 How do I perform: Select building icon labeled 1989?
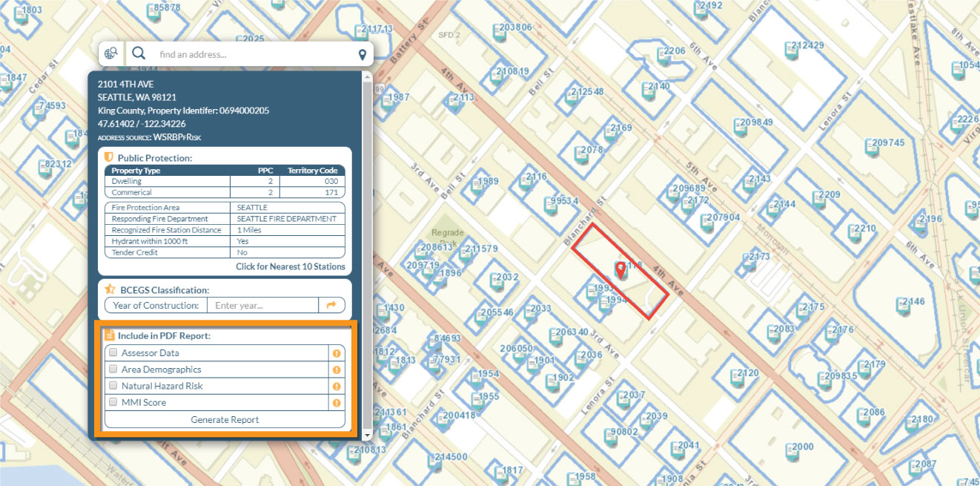click(x=476, y=185)
